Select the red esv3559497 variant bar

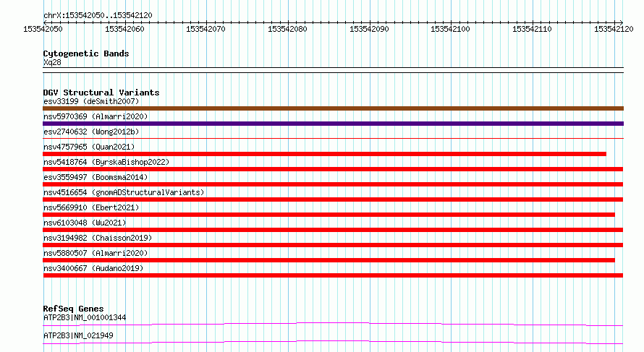[333, 184]
